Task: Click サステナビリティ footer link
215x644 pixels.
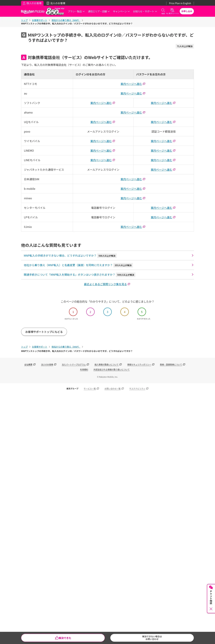Action: pyautogui.click(x=139, y=389)
